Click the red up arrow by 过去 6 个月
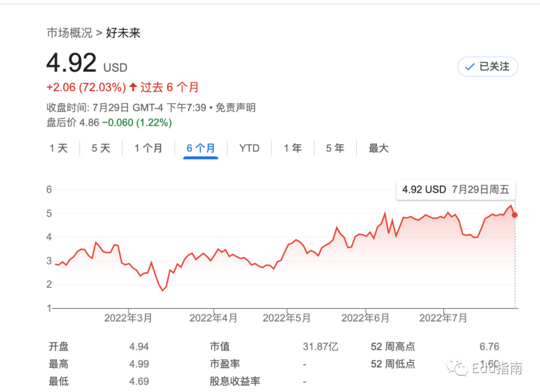The image size is (540, 392). click(133, 87)
